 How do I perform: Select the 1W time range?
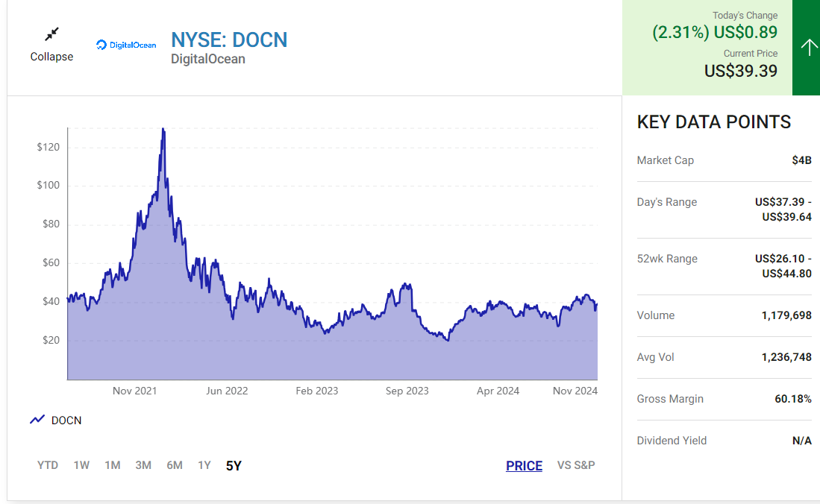pyautogui.click(x=81, y=465)
